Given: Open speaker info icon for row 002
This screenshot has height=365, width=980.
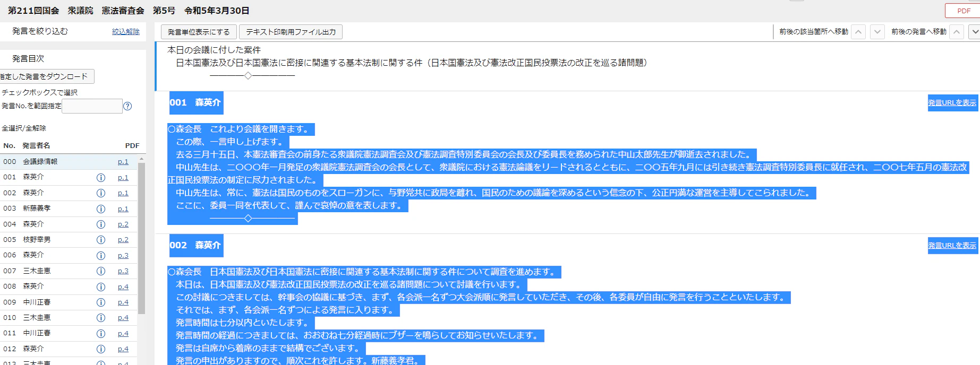Looking at the screenshot, I should (101, 193).
